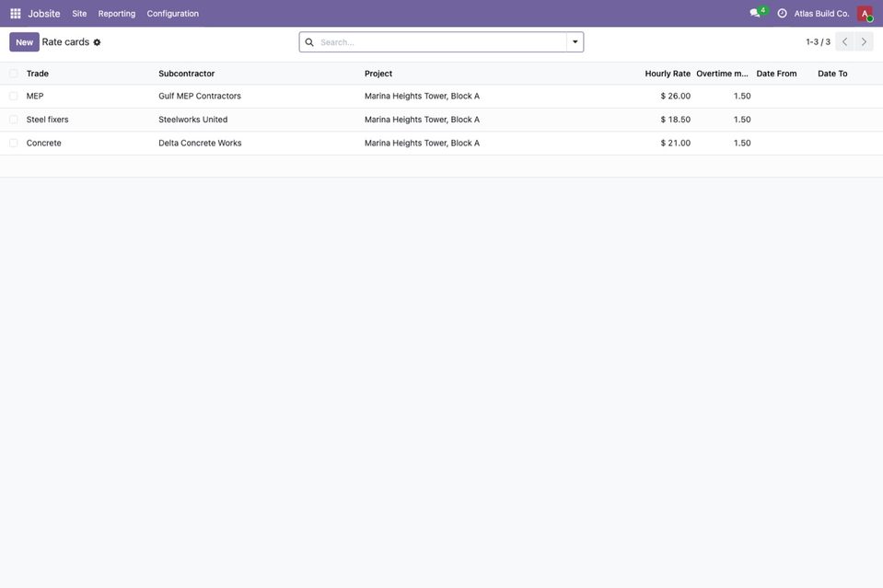Go to previous page of records
Screen dimensions: 883x588
point(844,41)
